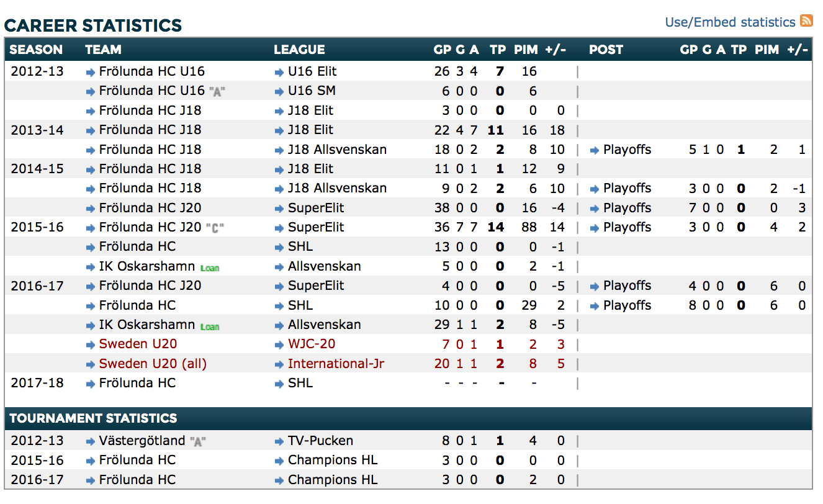Screen dimensions: 823x504
Task: Sort the table by the SEASON column header
Action: pyautogui.click(x=36, y=50)
